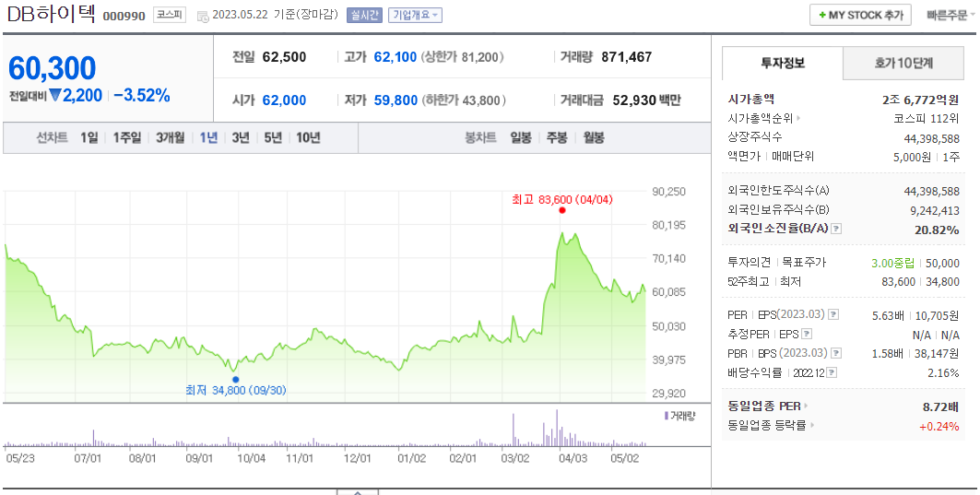980x495 pixels.
Task: Expand the 시가총액순위 arrow link
Action: 798,118
